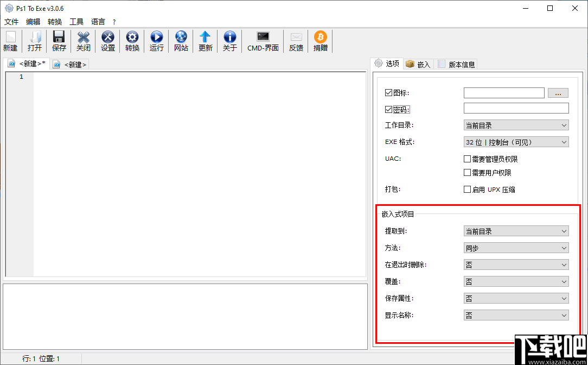Enable 需要管理员权限 under UAC
Screen dimensions: 588x365
[x=467, y=159]
